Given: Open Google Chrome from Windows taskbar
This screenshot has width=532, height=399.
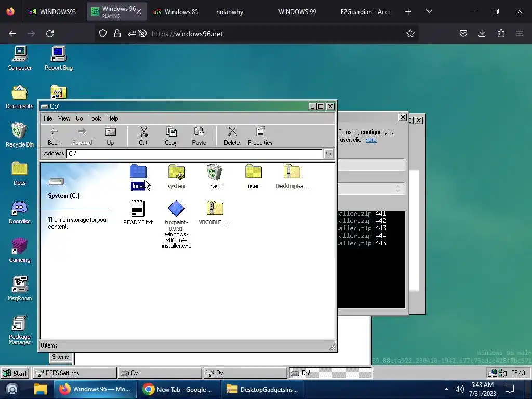Looking at the screenshot, I should click(179, 390).
